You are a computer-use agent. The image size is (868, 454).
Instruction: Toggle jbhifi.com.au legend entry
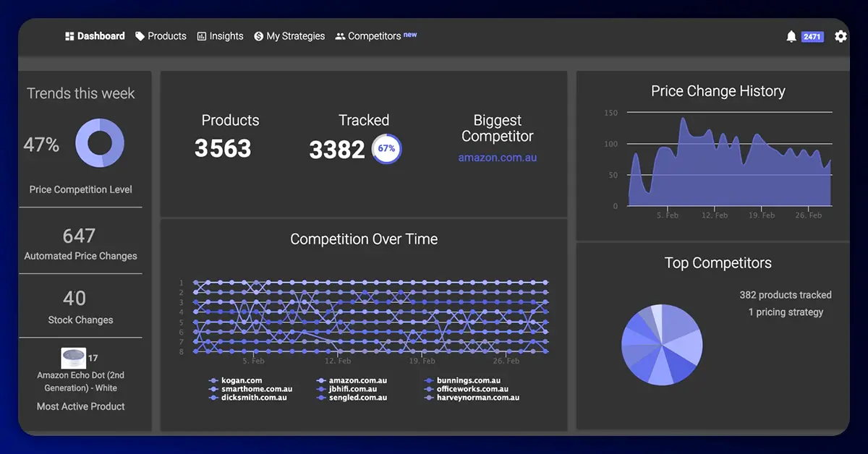(346, 389)
